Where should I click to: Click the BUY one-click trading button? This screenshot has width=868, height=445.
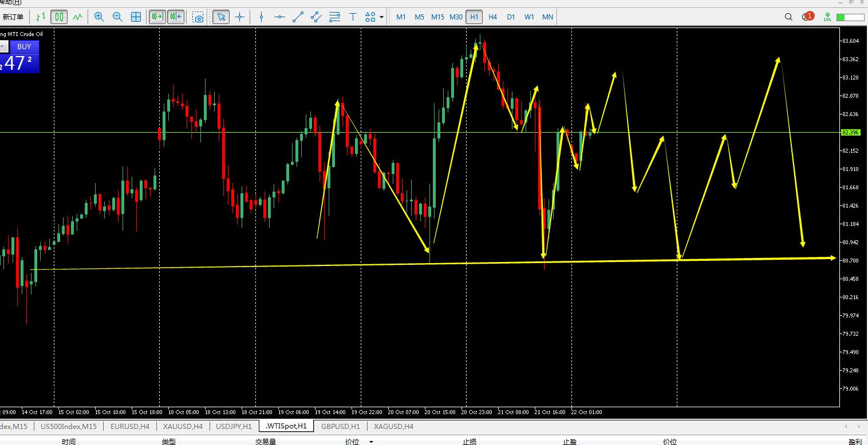(24, 47)
